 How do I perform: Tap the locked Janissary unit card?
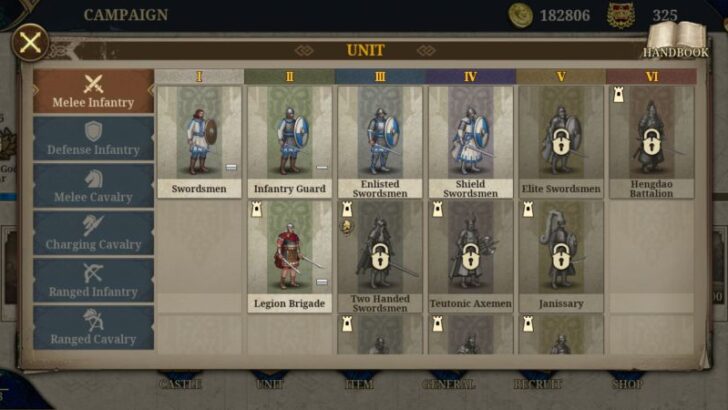(x=561, y=257)
